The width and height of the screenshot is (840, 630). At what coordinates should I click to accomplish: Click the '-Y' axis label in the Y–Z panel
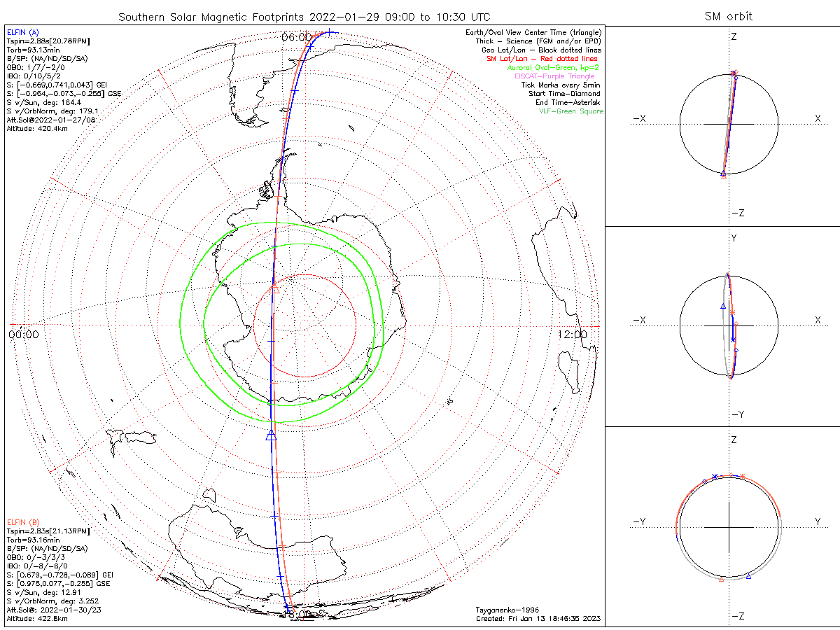coord(639,521)
